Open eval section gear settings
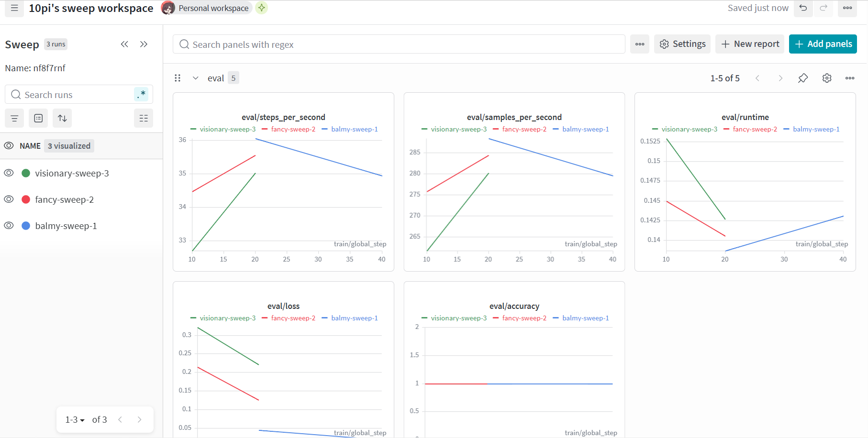The width and height of the screenshot is (868, 438). (x=827, y=78)
